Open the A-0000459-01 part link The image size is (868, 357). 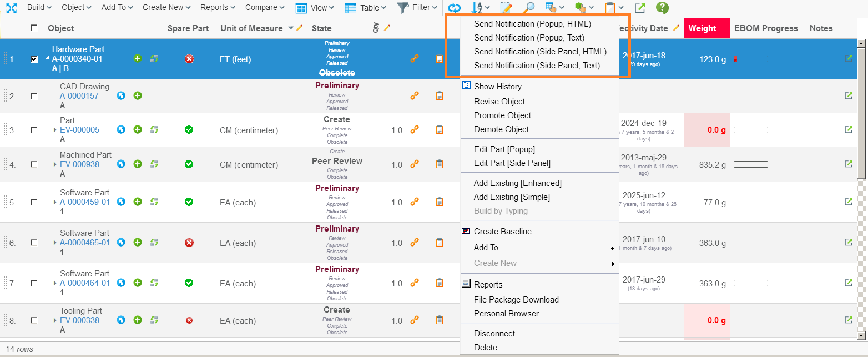[x=85, y=202]
